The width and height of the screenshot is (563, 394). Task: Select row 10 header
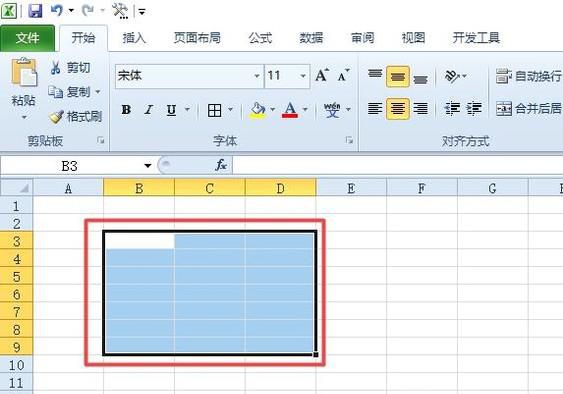(x=16, y=365)
